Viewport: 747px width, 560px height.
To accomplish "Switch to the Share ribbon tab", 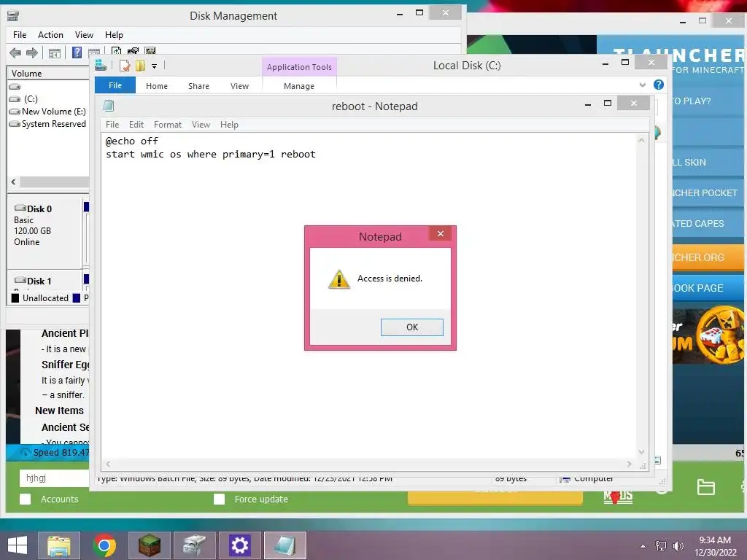I will 198,86.
